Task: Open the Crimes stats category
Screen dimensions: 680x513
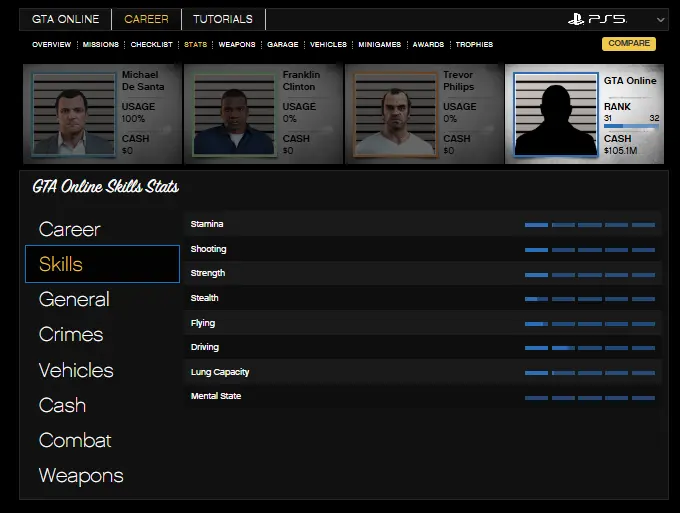Action: [71, 334]
